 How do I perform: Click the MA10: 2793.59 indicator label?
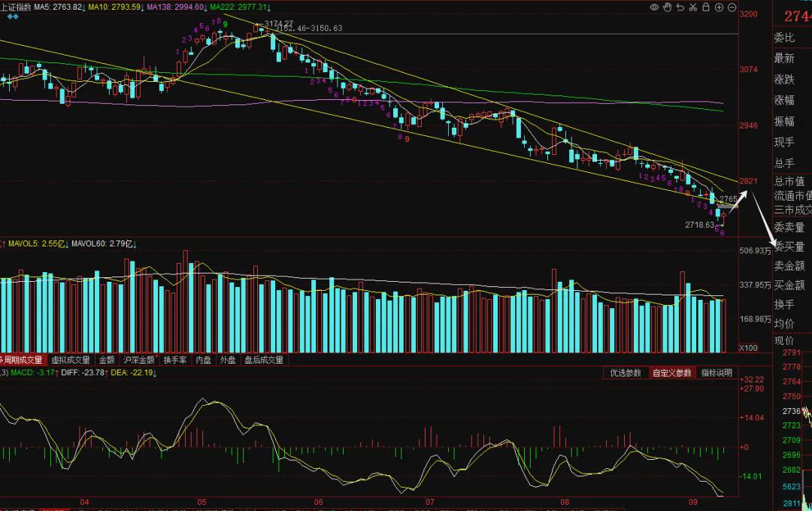[x=117, y=8]
